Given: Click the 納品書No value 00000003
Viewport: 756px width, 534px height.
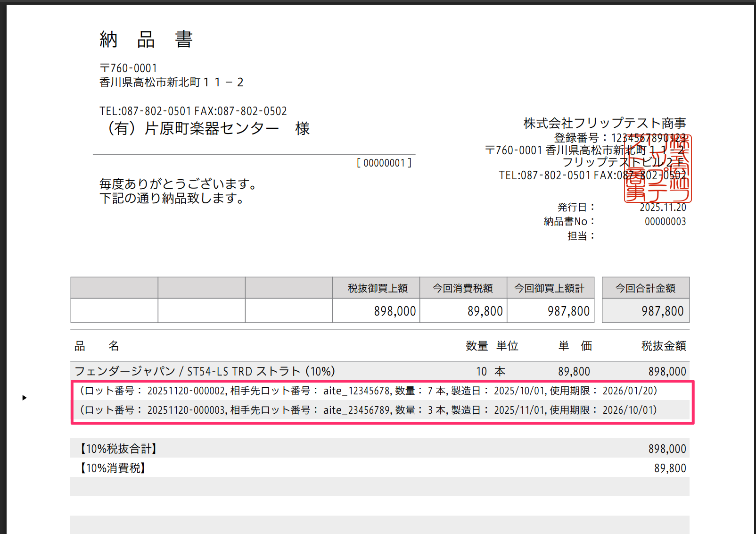Looking at the screenshot, I should click(665, 222).
